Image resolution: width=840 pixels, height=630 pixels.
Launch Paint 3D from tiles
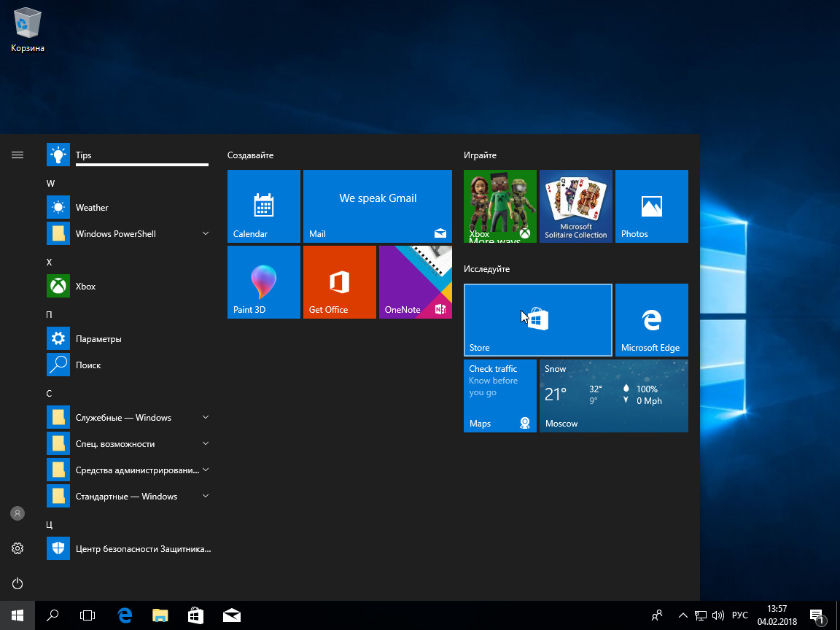point(263,281)
